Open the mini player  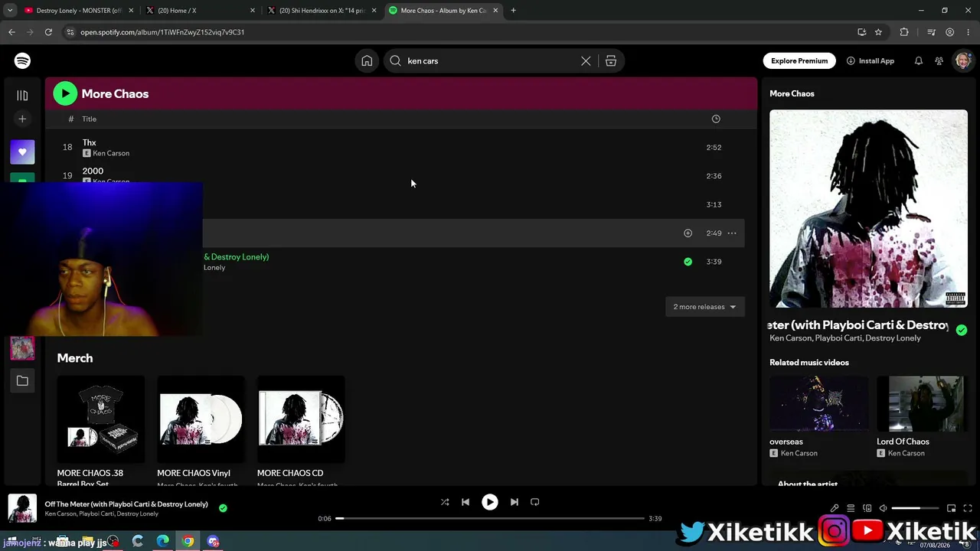tap(951, 508)
